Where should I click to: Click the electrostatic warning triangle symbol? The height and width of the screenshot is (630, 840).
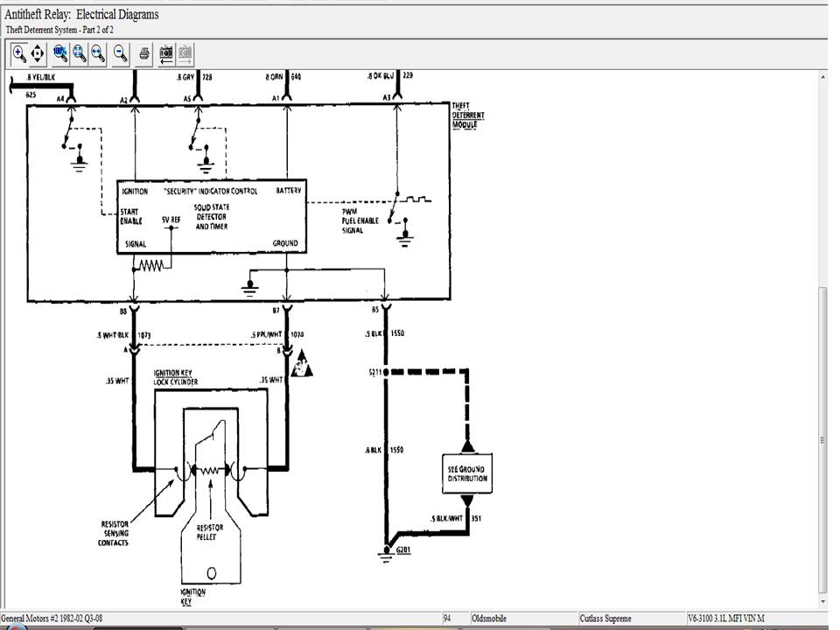301,364
